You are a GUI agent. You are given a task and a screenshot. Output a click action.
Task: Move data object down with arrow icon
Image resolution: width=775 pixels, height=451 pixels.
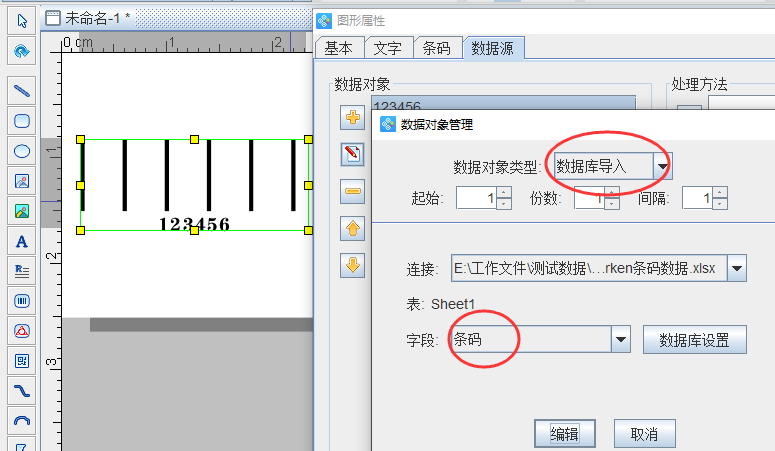point(352,265)
